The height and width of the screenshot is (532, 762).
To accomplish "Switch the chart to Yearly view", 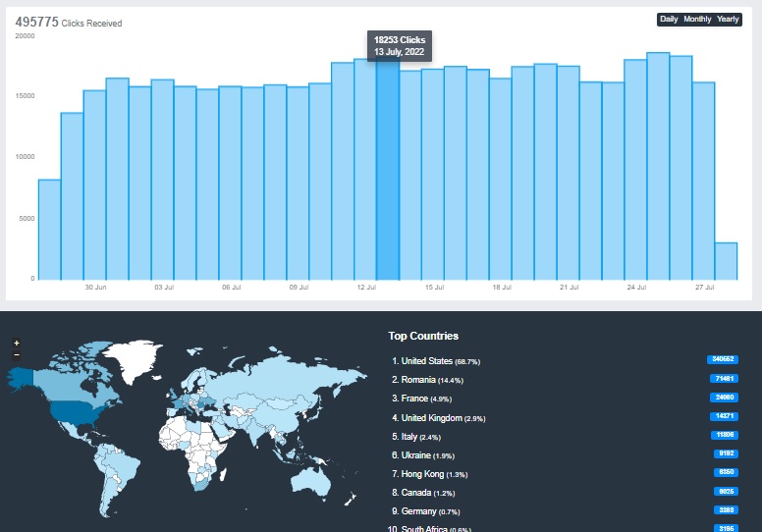I will click(728, 19).
